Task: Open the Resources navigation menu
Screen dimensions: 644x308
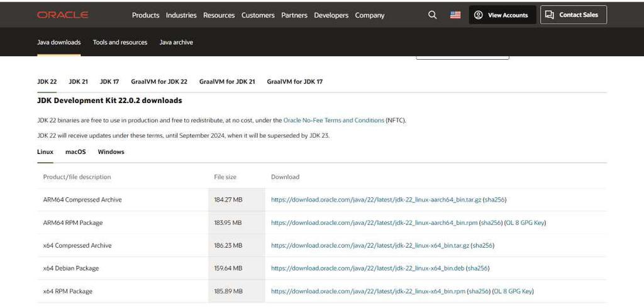Action: [x=219, y=15]
